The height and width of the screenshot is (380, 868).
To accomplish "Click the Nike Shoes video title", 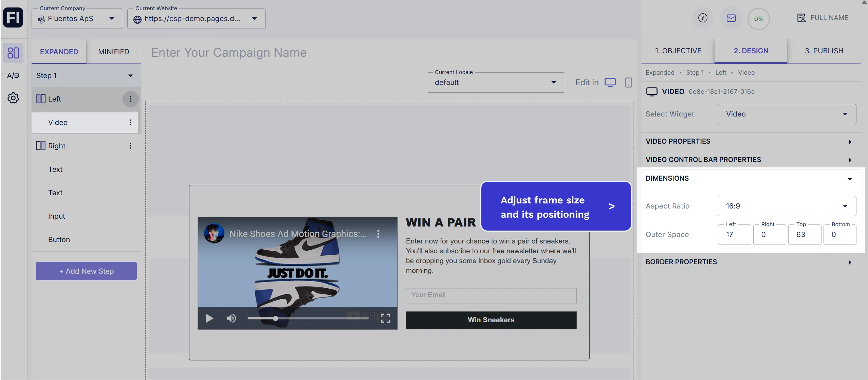I will (298, 234).
